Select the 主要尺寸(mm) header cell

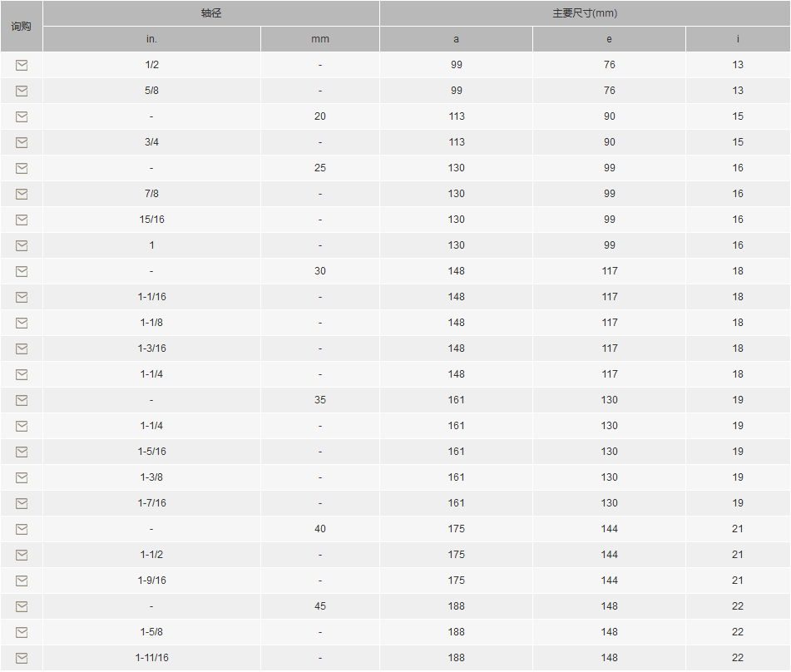[x=585, y=13]
